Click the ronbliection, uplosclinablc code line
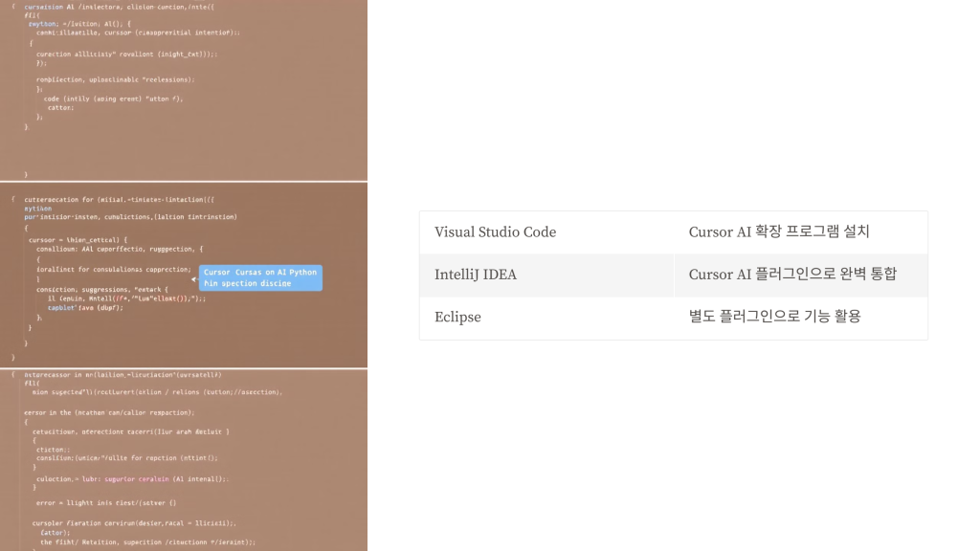The height and width of the screenshot is (551, 980). point(116,79)
